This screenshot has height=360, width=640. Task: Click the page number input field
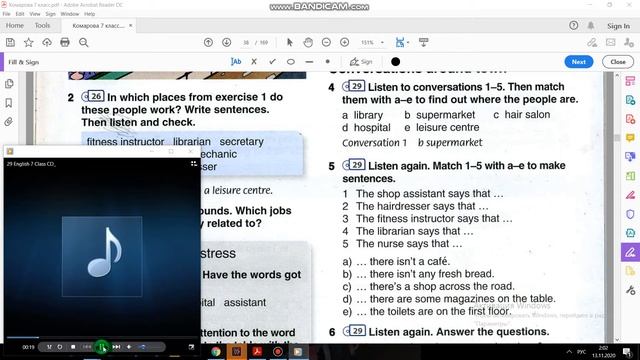(x=246, y=42)
